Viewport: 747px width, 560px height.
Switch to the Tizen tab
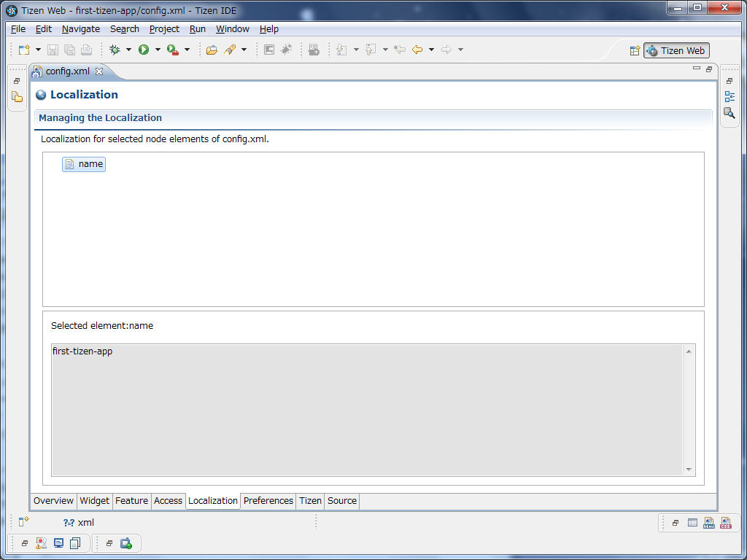tap(310, 501)
